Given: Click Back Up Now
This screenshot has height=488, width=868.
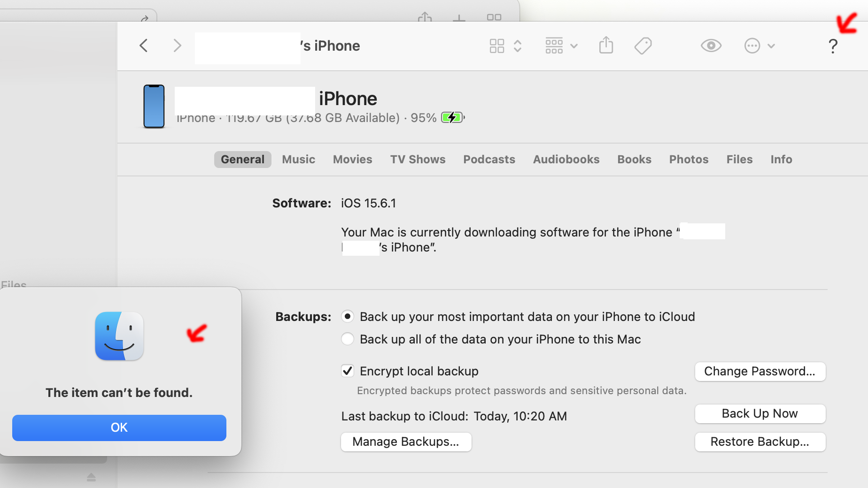Looking at the screenshot, I should pyautogui.click(x=760, y=413).
